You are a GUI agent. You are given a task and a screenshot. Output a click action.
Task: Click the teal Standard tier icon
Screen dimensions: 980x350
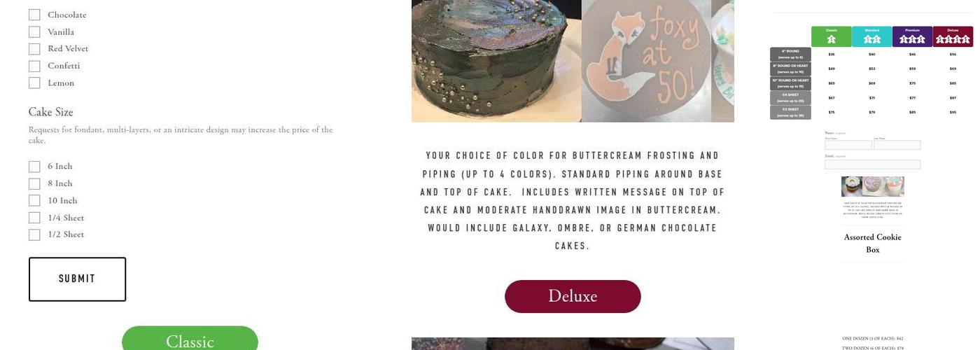(x=872, y=36)
